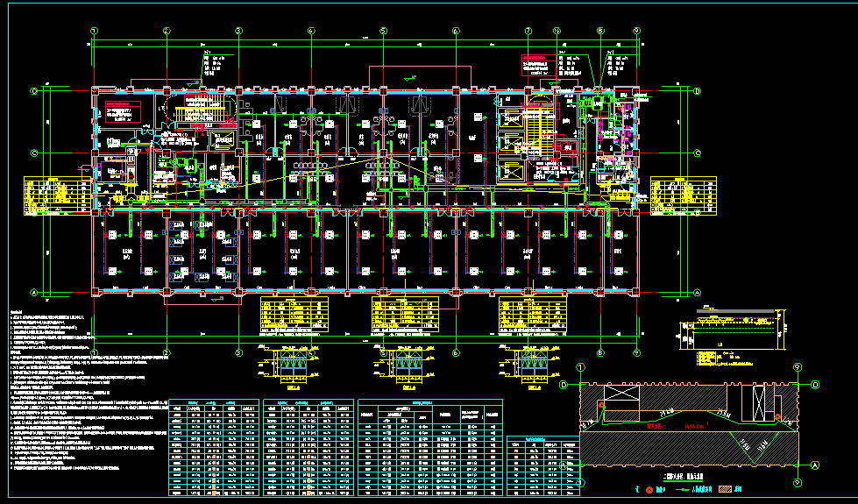The width and height of the screenshot is (858, 504).
Task: Pick the red circle legend symbol below inset plan
Action: click(x=649, y=490)
